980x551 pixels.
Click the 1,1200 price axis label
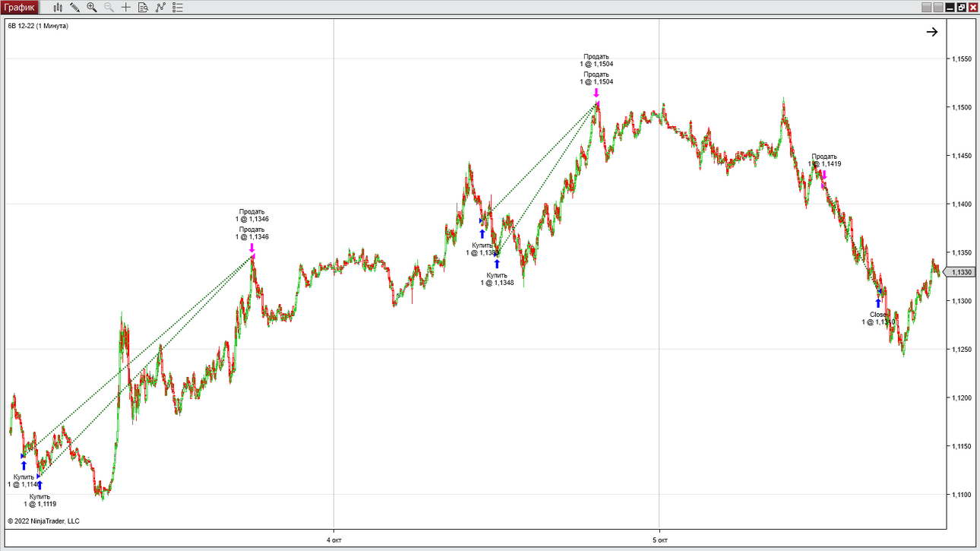pyautogui.click(x=962, y=398)
